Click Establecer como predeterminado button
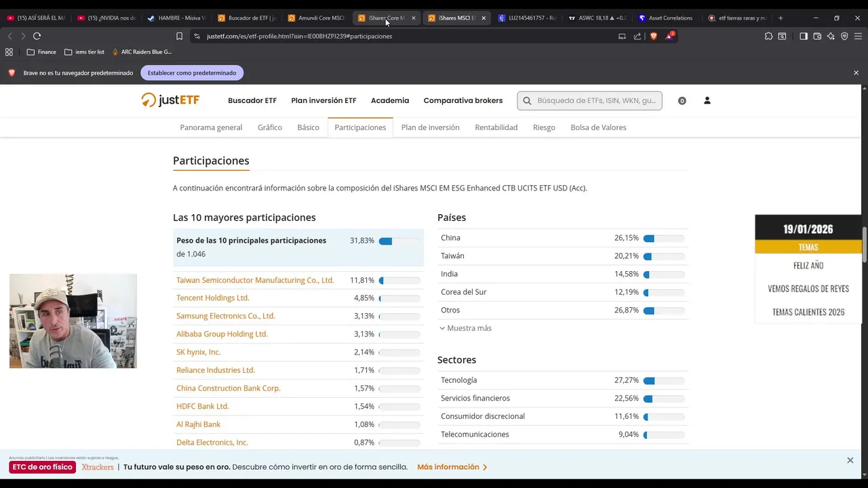 point(192,73)
